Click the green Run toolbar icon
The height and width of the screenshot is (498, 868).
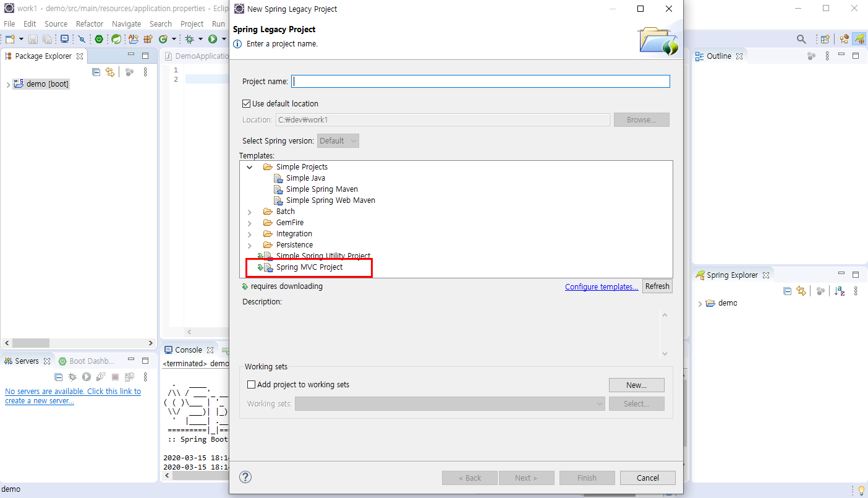tap(212, 39)
